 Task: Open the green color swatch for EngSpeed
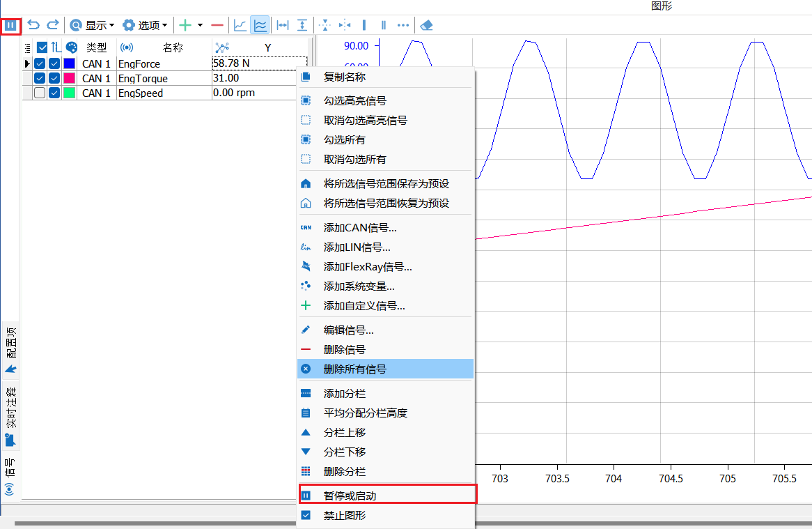(x=70, y=93)
